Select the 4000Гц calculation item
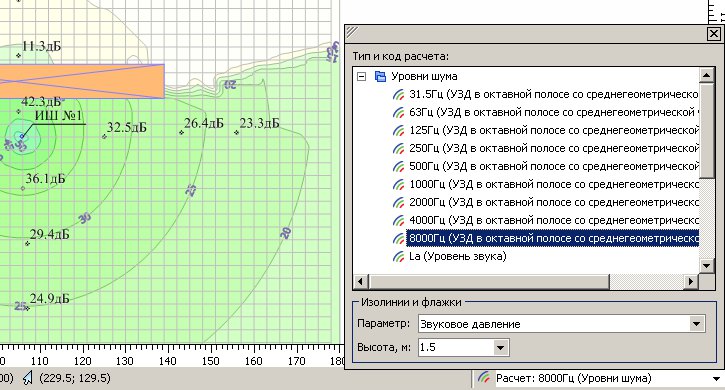The width and height of the screenshot is (725, 390). pos(553,220)
